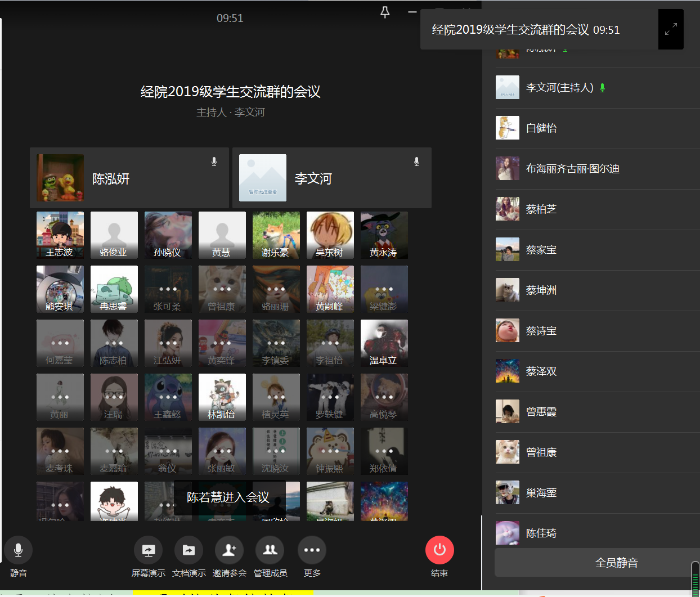The width and height of the screenshot is (700, 597).
Task: Select 蔡柏芝 in the participant list
Action: (x=541, y=209)
